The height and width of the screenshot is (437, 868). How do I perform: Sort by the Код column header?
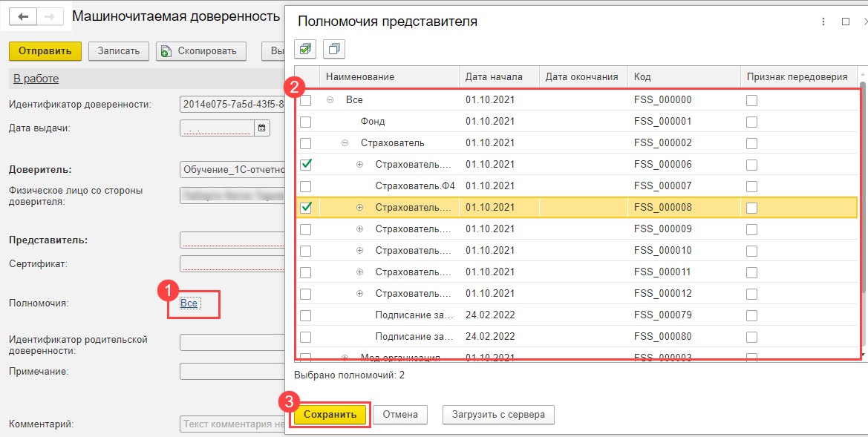[x=684, y=77]
